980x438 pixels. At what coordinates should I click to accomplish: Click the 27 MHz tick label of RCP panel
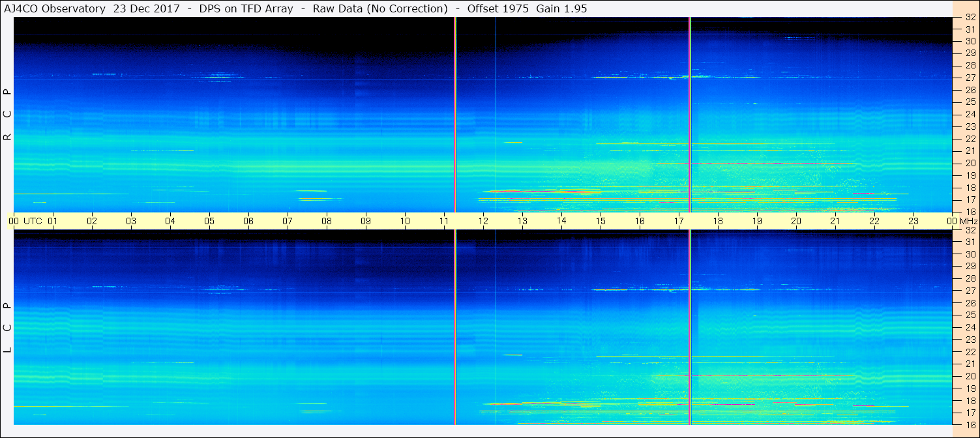(970, 78)
